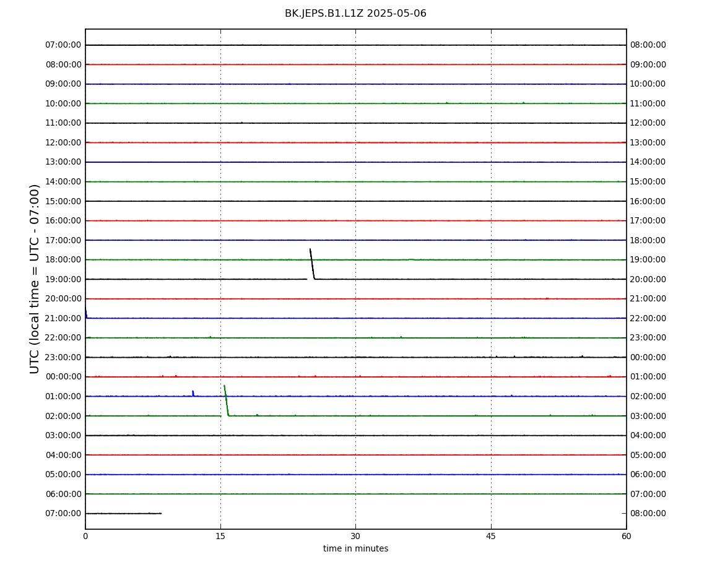The height and width of the screenshot is (588, 712).
Task: Select x-axis tick label 30
Action: click(355, 536)
